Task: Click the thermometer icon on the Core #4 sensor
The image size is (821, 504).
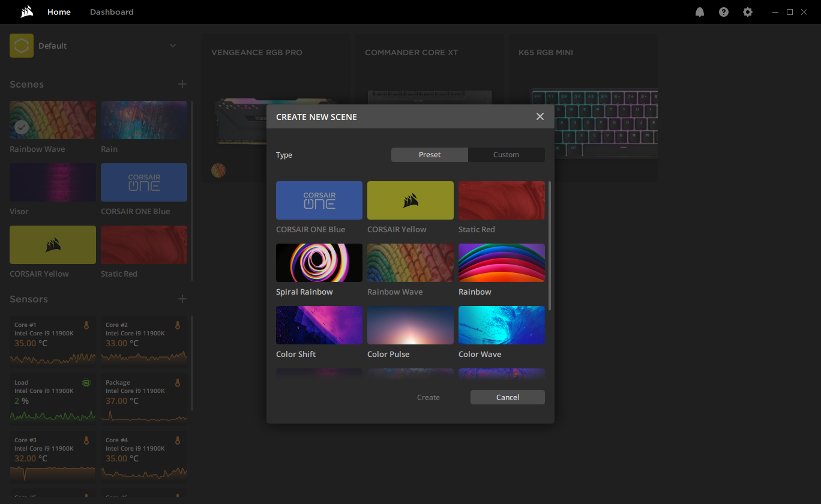Action: click(178, 440)
